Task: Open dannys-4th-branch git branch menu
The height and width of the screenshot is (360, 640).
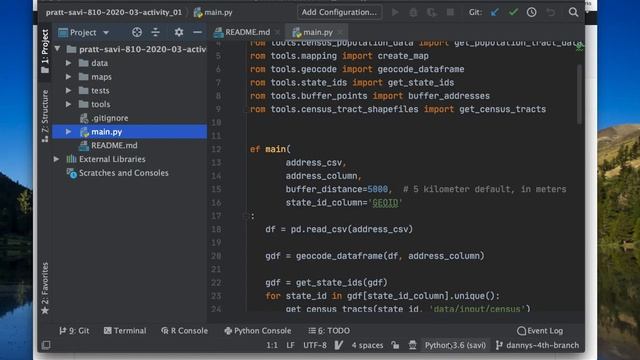Action: (x=537, y=345)
